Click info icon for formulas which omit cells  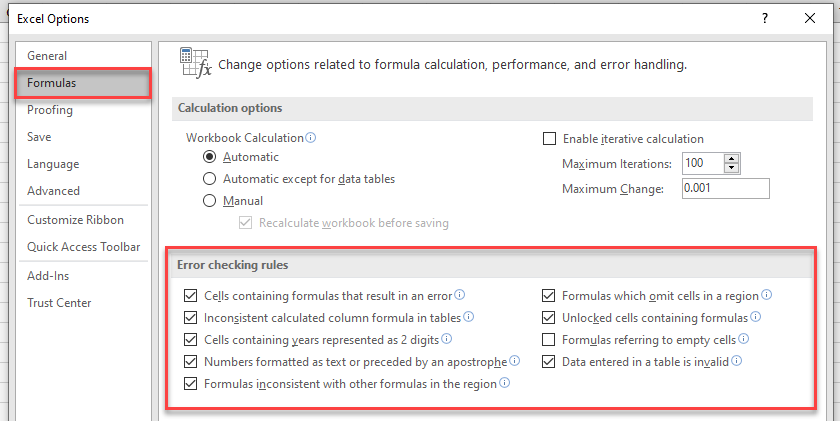coord(767,295)
